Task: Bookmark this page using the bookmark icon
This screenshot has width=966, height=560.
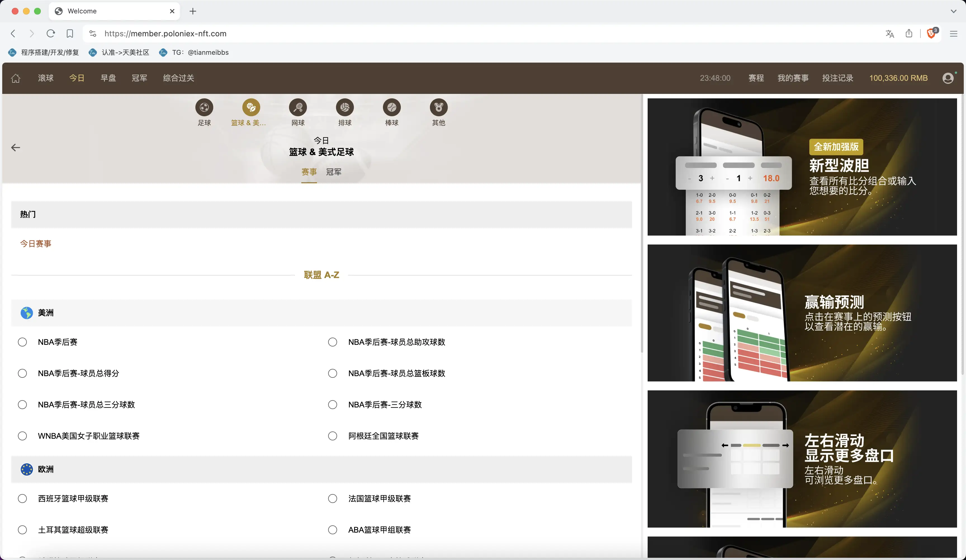Action: [x=70, y=34]
